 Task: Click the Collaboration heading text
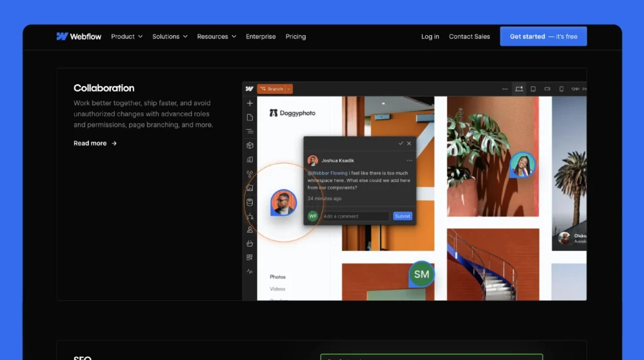point(104,88)
